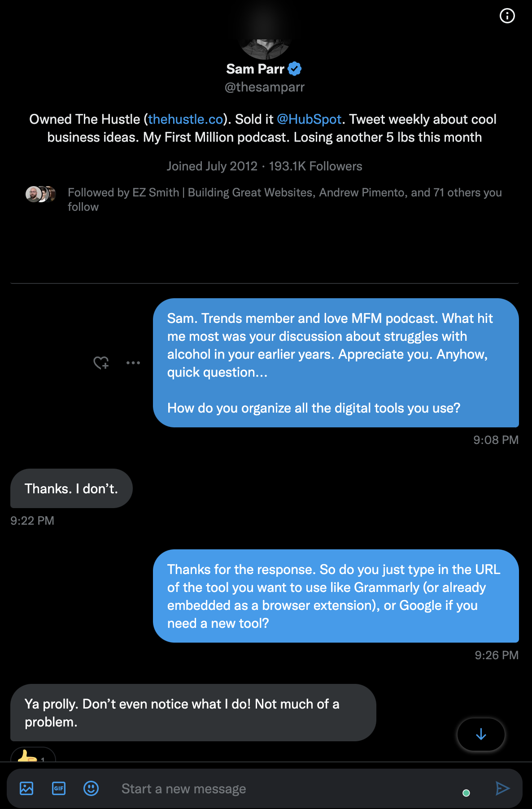Open the @thesamparr handle
This screenshot has height=809, width=532.
click(x=265, y=87)
